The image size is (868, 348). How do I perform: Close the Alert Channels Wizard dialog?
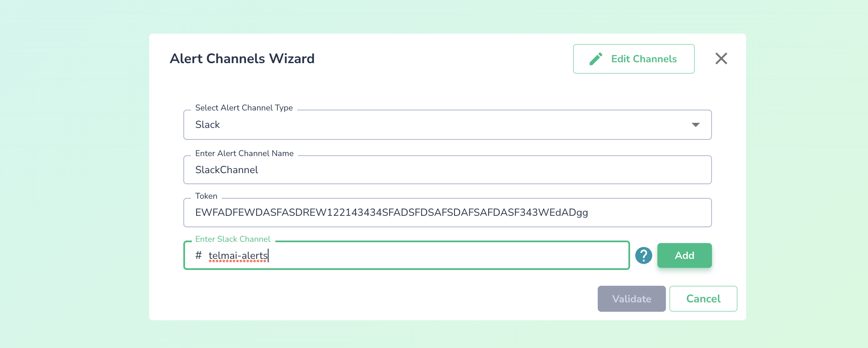tap(721, 58)
